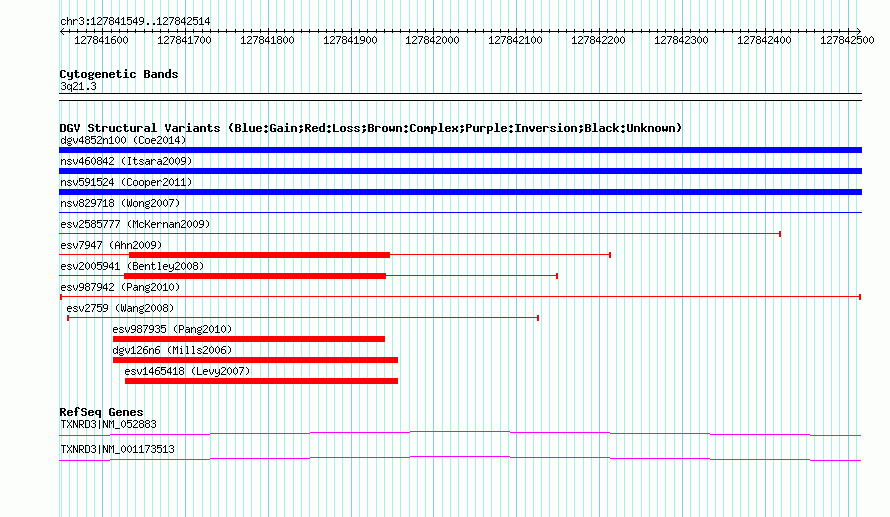The height and width of the screenshot is (517, 890).
Task: Click ruler position 127842100
Action: point(515,40)
